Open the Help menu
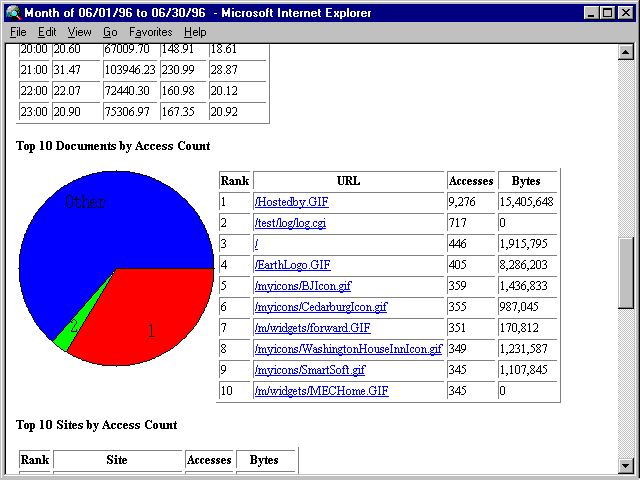 pyautogui.click(x=195, y=32)
